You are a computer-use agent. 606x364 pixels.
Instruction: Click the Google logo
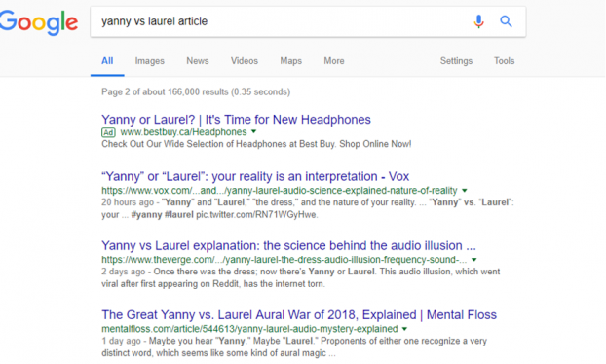coord(39,22)
